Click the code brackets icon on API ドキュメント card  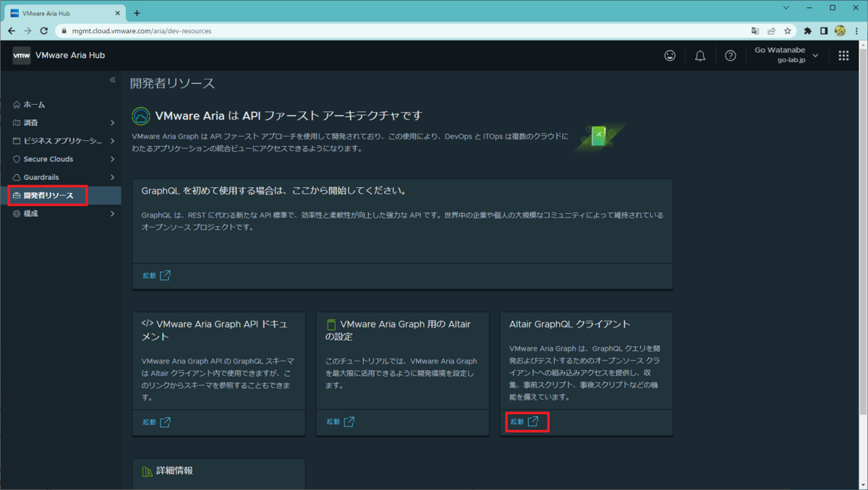pyautogui.click(x=147, y=324)
